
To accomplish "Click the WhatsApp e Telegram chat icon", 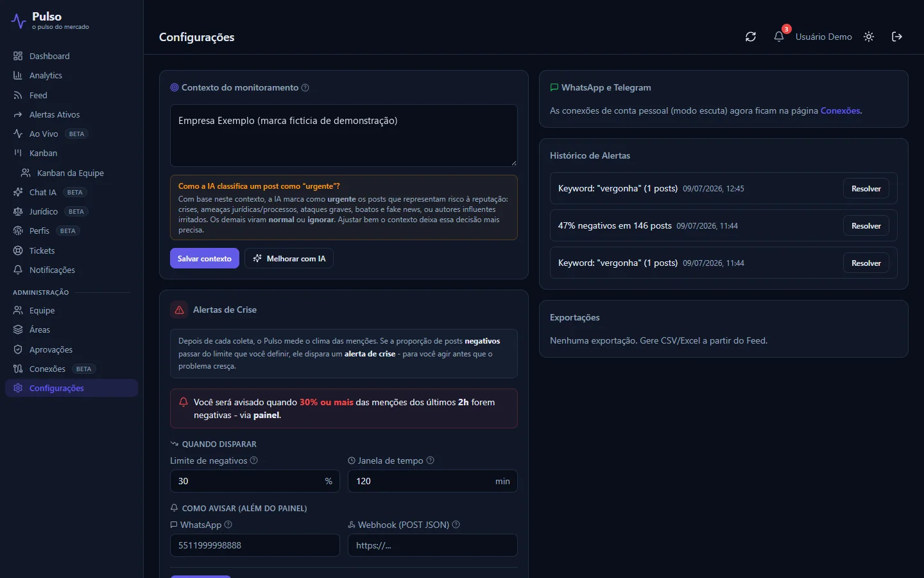I will (x=554, y=87).
